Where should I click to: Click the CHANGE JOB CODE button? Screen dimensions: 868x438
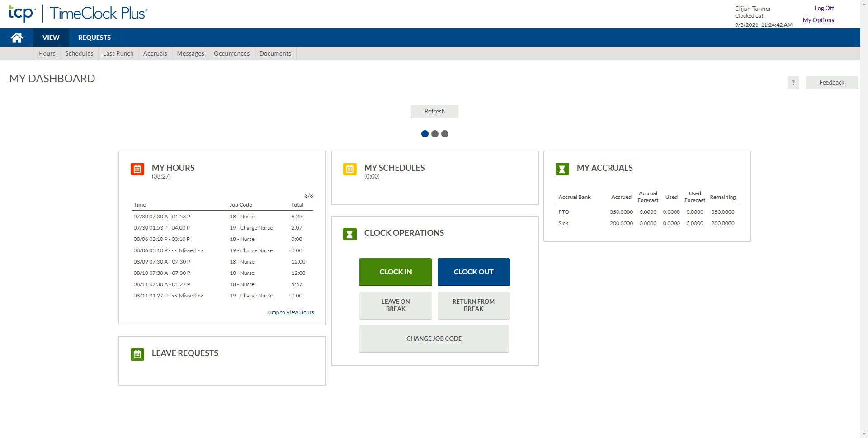tap(434, 339)
